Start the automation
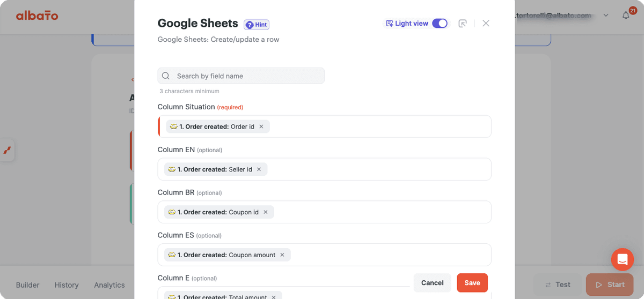This screenshot has height=299, width=644. point(610,285)
